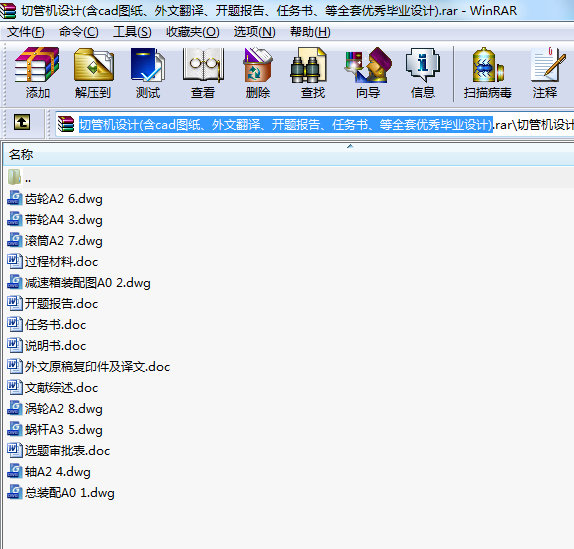
Task: Select file 文献综述.doc
Action: [53, 387]
